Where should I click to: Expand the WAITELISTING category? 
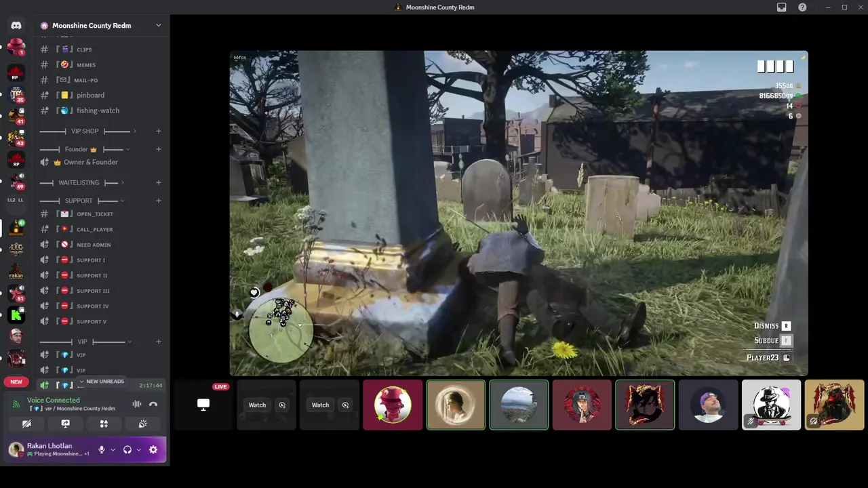pos(82,182)
